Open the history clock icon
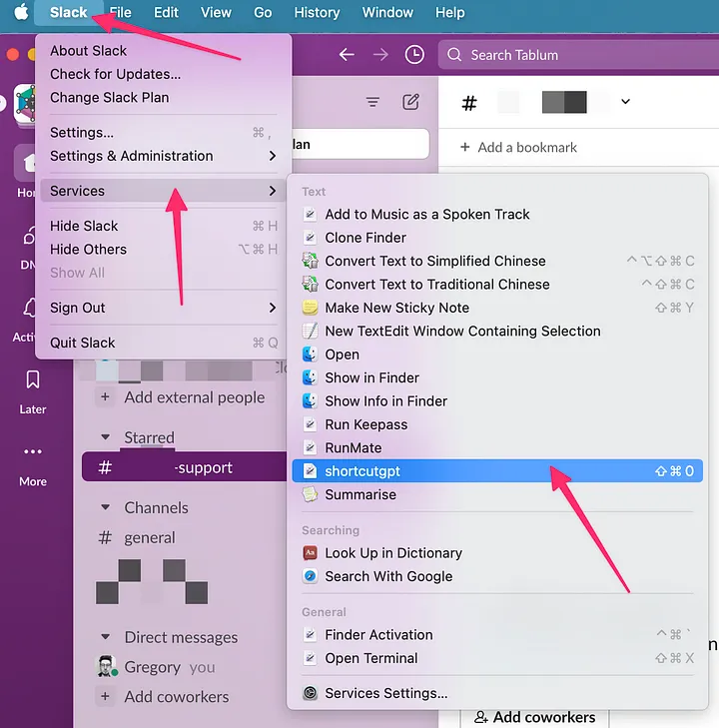The image size is (719, 728). (x=414, y=55)
